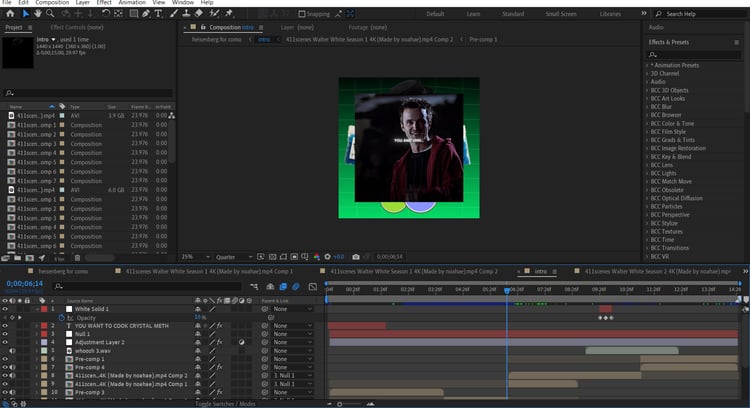Toggle adjustment layer switch on Adjustment Layer 2
The image size is (750, 408).
242,342
